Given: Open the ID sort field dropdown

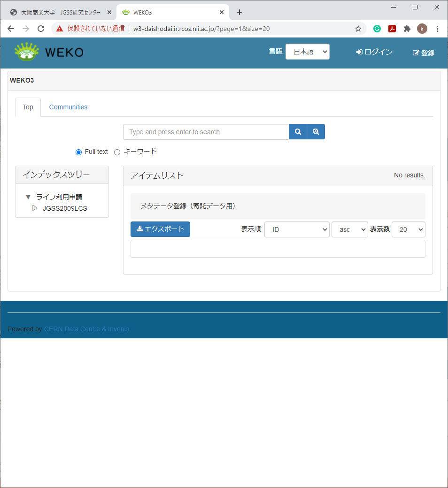Looking at the screenshot, I should [297, 229].
